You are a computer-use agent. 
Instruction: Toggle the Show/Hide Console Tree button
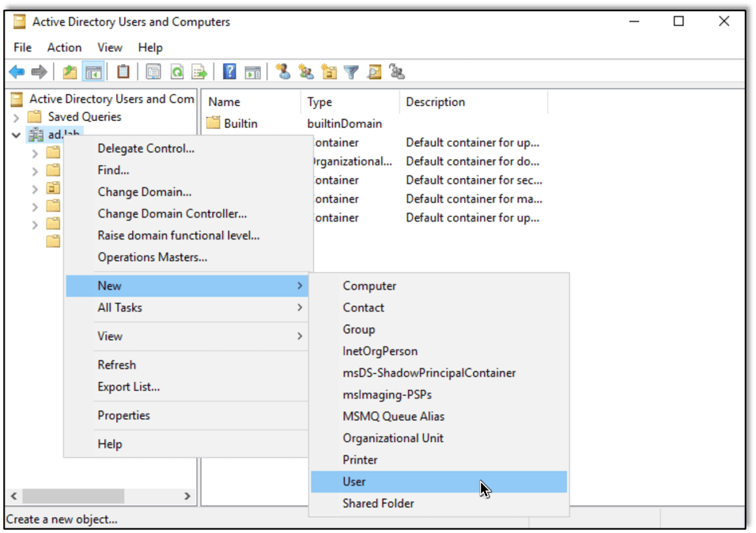tap(92, 71)
